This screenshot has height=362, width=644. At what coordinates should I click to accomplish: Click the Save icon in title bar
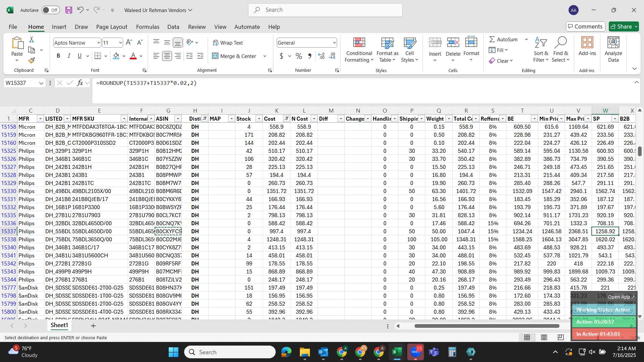(69, 10)
